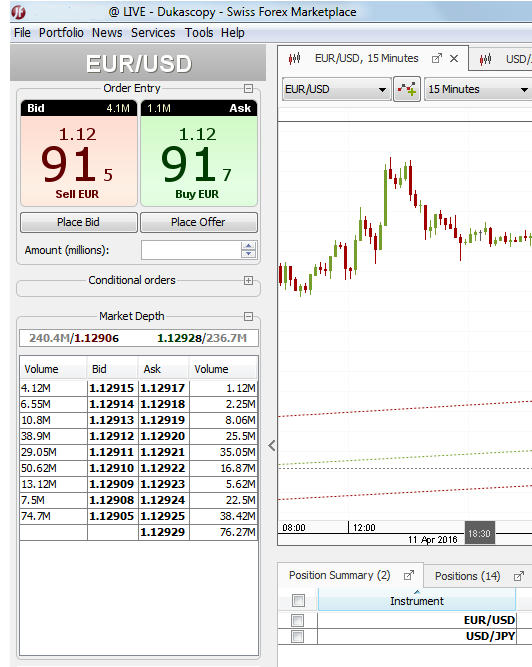
Task: Click bid volume 74.7M cell
Action: (x=53, y=516)
